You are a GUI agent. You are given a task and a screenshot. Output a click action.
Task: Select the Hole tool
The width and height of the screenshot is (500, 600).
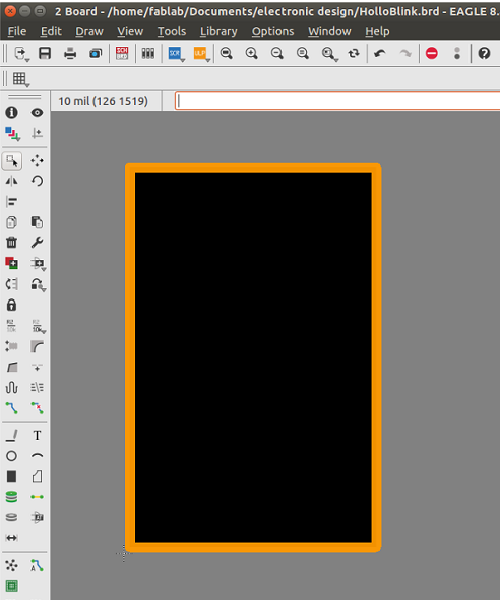11,517
